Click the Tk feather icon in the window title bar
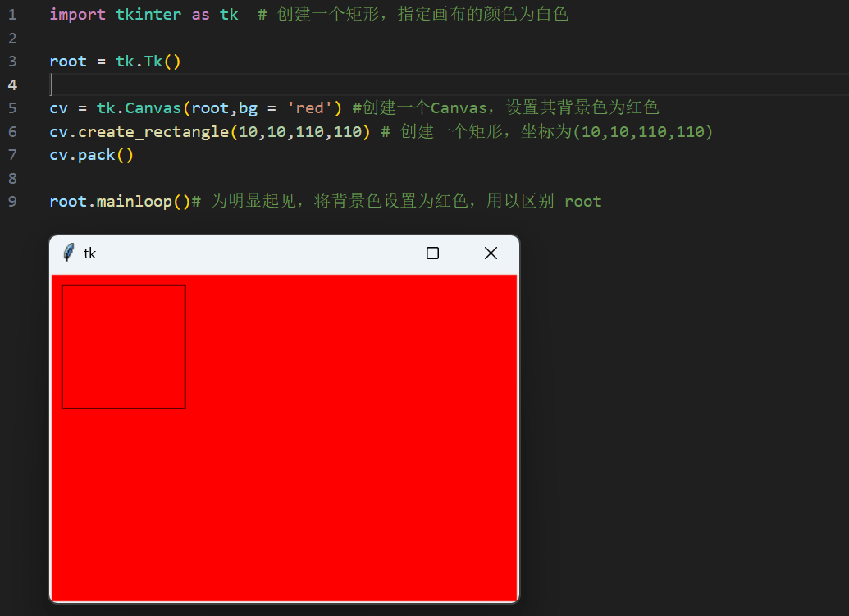 click(69, 253)
